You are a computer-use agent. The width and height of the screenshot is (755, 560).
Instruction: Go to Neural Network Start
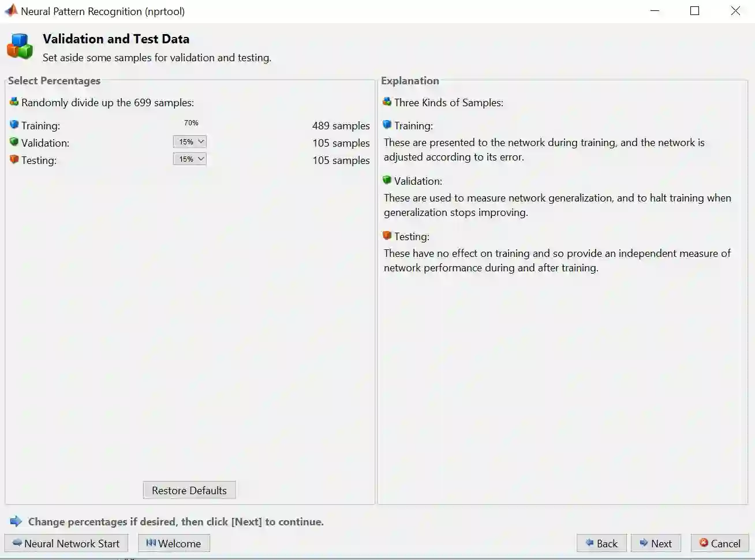pyautogui.click(x=66, y=543)
